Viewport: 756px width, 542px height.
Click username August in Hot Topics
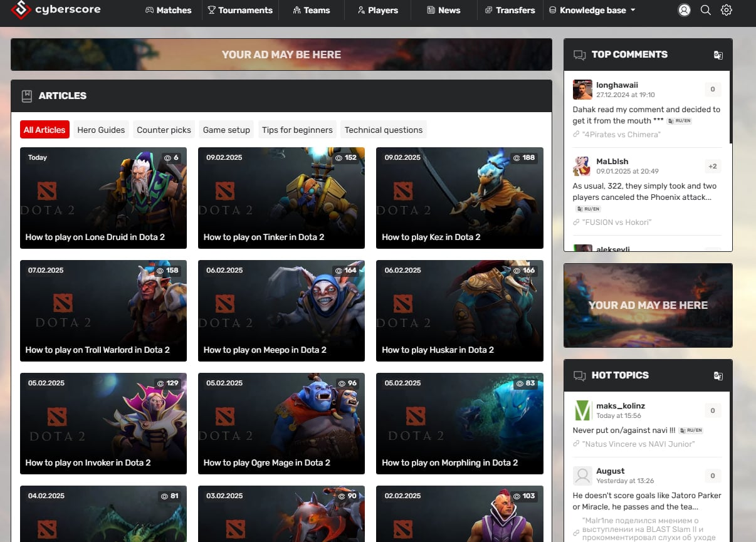(x=611, y=471)
